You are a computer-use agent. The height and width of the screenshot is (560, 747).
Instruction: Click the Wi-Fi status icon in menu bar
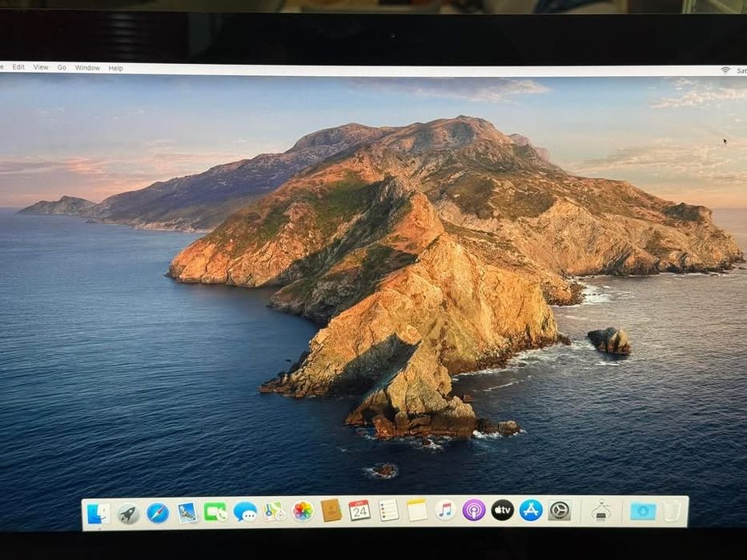coord(725,70)
